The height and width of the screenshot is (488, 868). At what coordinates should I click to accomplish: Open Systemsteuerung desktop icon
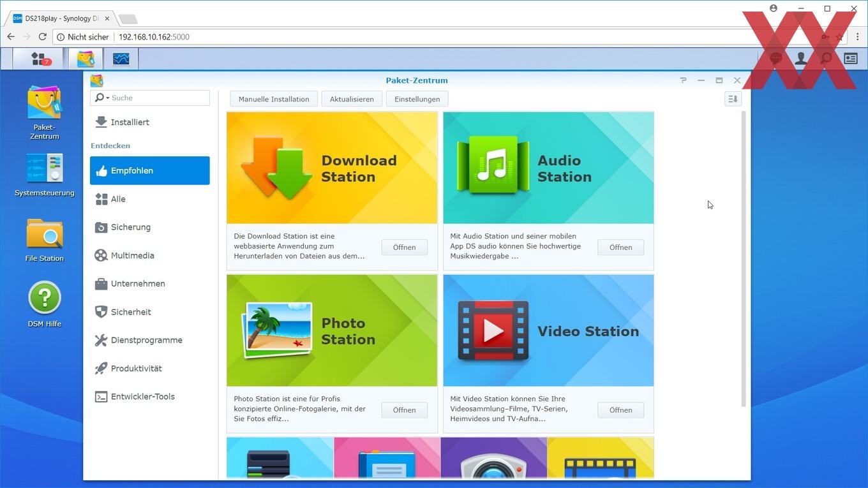pyautogui.click(x=44, y=174)
